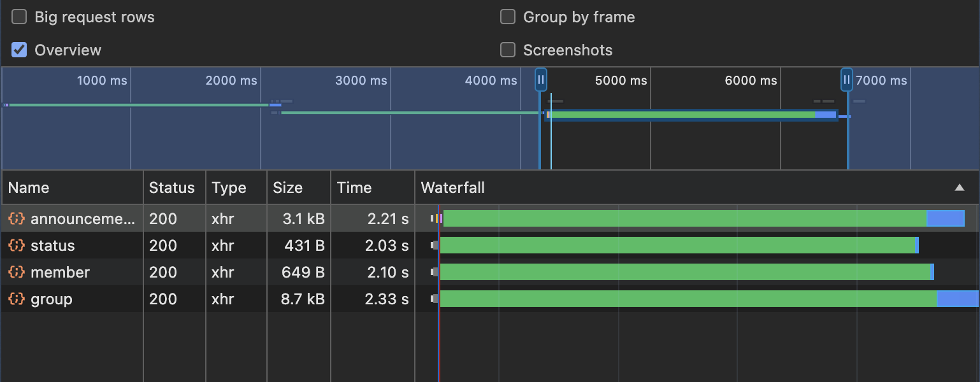Click the group request XHR icon

17,299
